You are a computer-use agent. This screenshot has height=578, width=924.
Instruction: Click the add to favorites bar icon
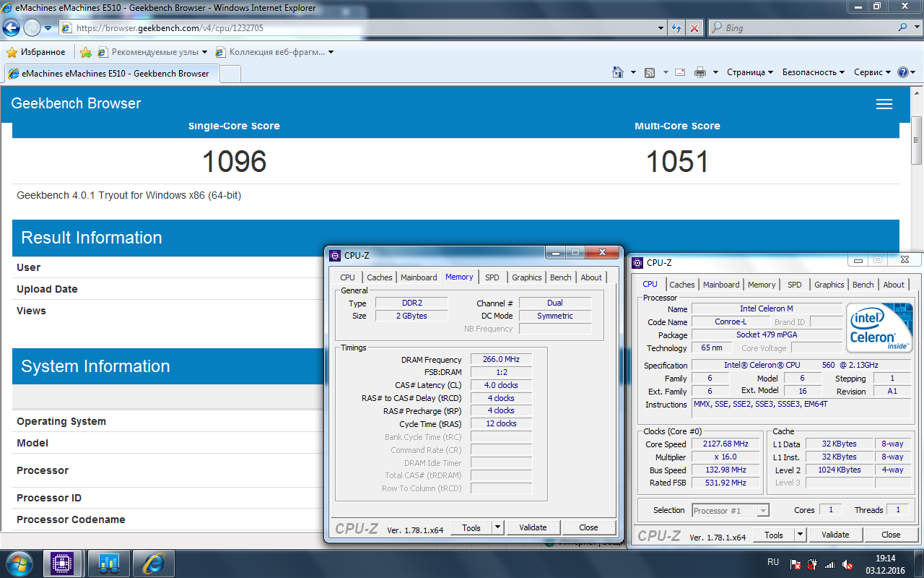[x=86, y=52]
